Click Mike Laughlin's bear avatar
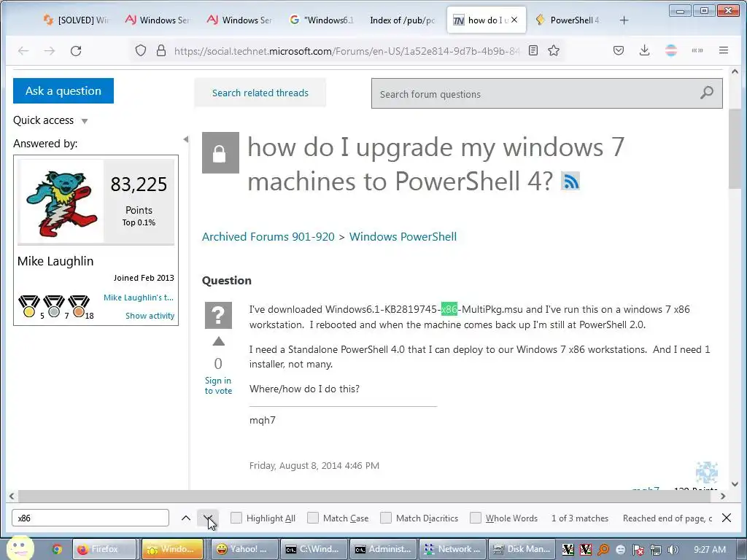Image resolution: width=747 pixels, height=560 pixels. coord(61,203)
